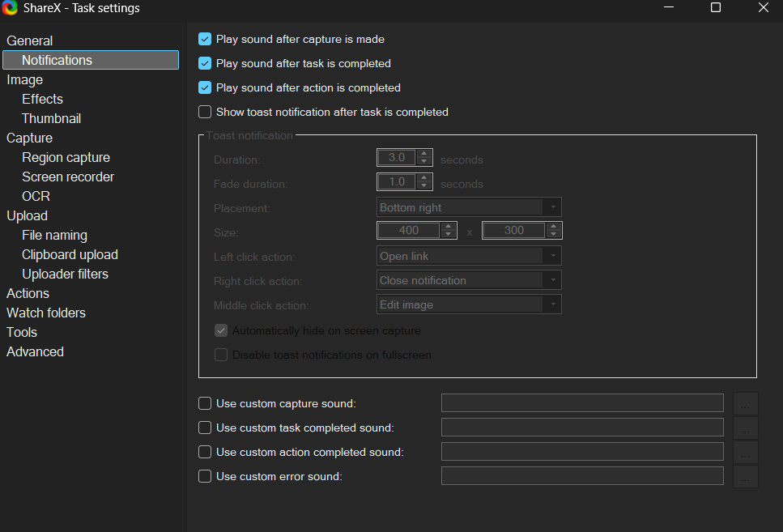Browse for custom error sound file

pyautogui.click(x=745, y=477)
